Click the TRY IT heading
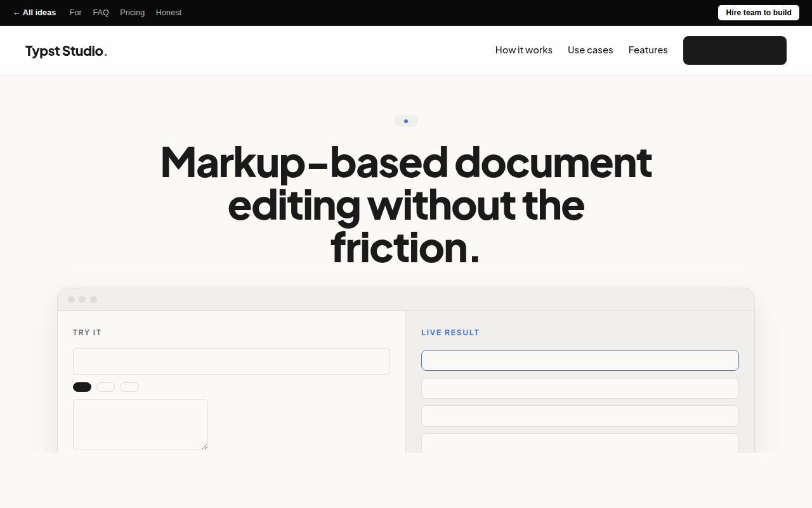The height and width of the screenshot is (508, 812). click(87, 332)
